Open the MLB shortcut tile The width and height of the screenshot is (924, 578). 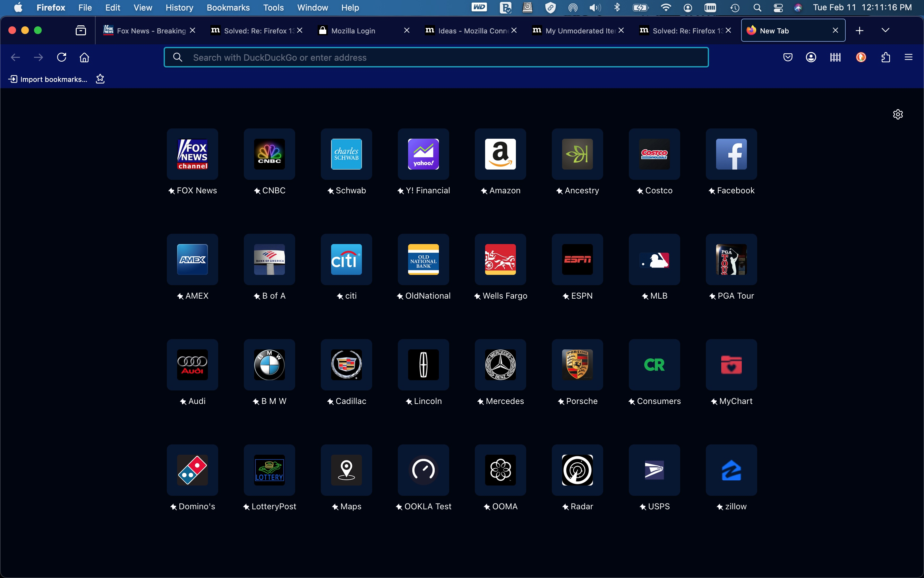pos(654,259)
